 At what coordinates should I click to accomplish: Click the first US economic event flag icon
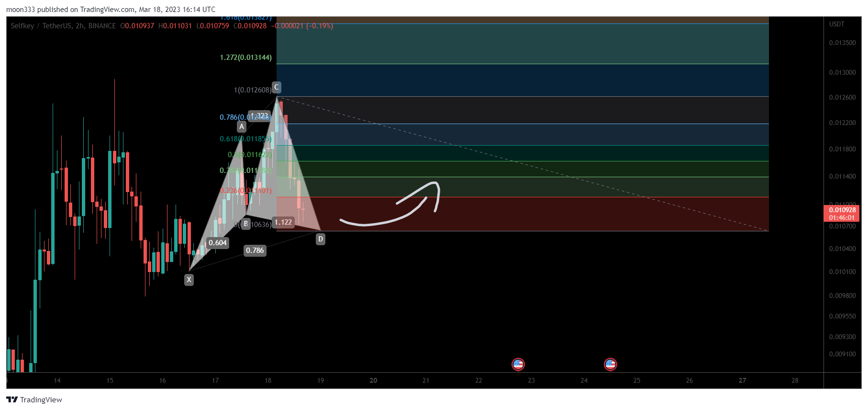coord(518,364)
